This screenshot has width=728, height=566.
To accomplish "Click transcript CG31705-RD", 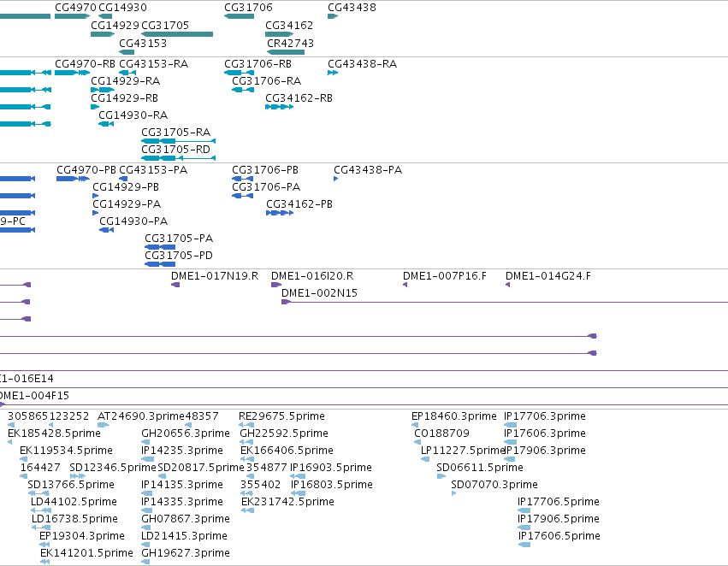I will (x=178, y=158).
